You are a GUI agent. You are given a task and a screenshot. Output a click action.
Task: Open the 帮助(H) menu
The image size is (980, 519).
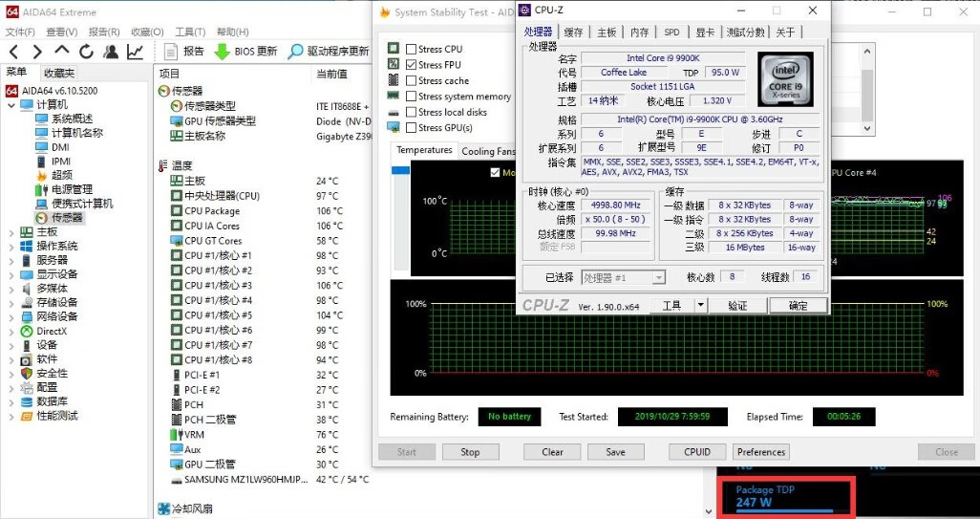(x=232, y=32)
